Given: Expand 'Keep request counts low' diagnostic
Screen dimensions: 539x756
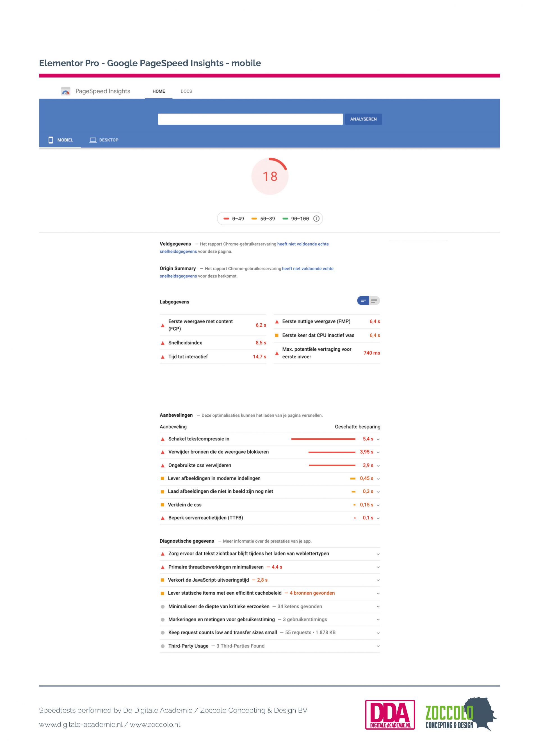Looking at the screenshot, I should click(x=270, y=632).
